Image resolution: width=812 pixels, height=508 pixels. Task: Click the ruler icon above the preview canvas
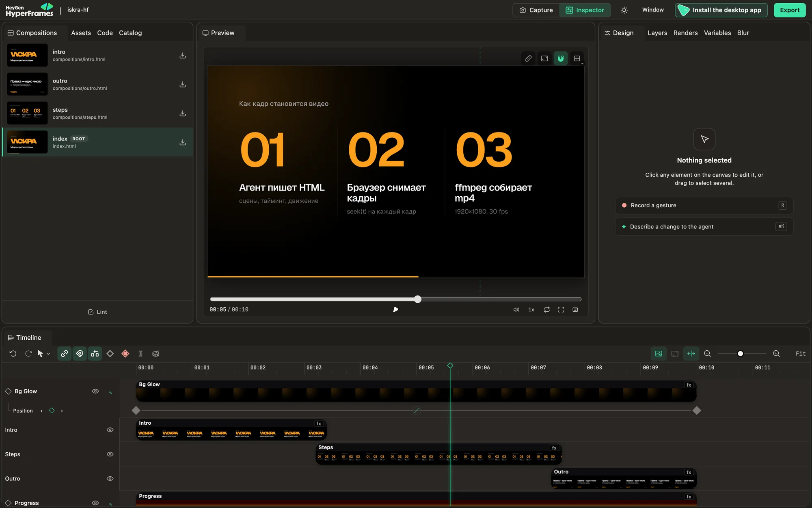click(528, 59)
